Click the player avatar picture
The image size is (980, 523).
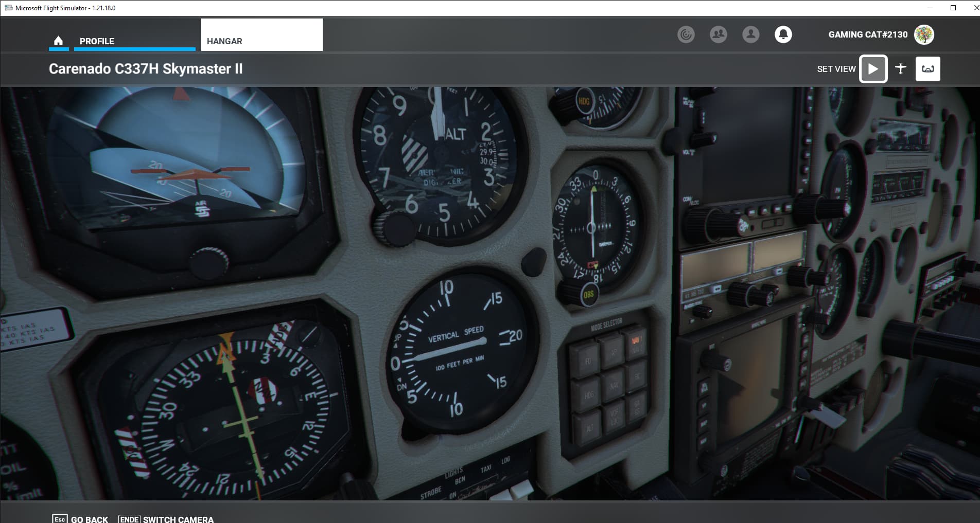[x=924, y=34]
